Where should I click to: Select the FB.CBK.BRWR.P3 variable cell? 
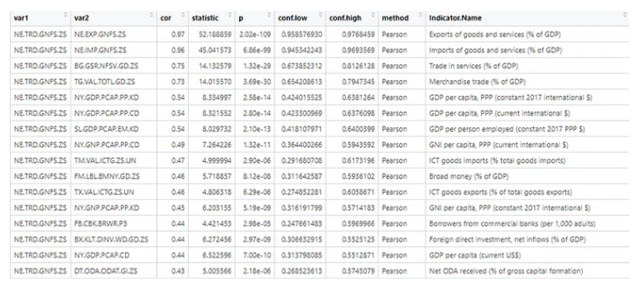click(114, 224)
